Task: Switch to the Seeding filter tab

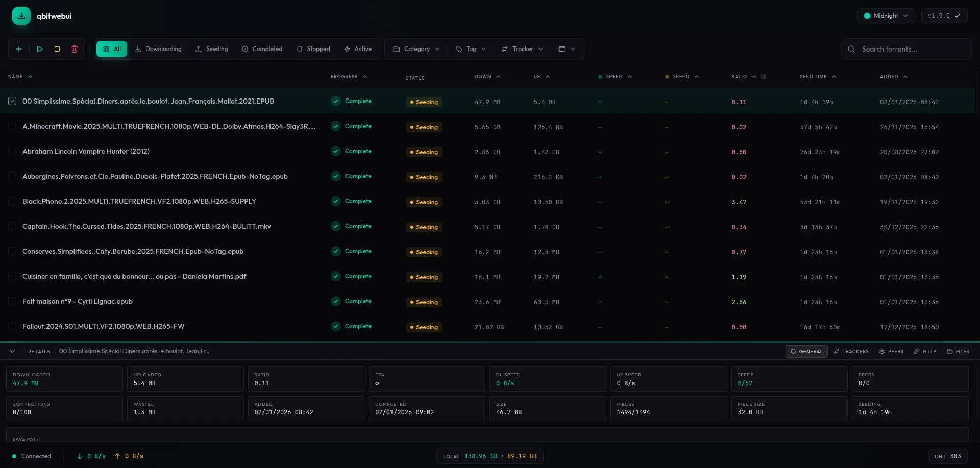Action: tap(212, 49)
